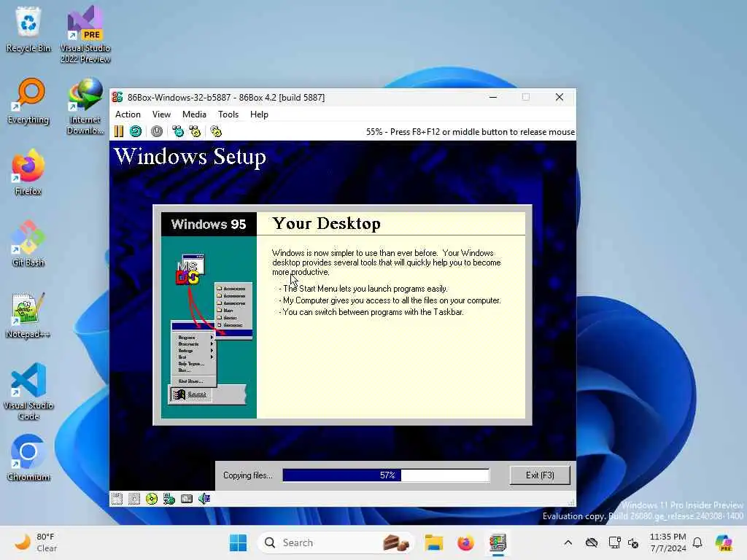Click the sound speaker status icon
The width and height of the screenshot is (747, 560).
[204, 499]
